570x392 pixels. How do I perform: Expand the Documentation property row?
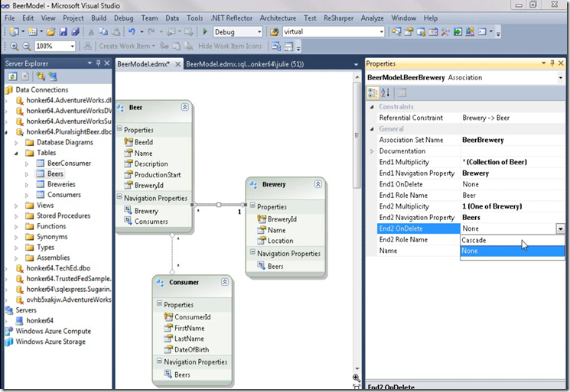coord(372,151)
